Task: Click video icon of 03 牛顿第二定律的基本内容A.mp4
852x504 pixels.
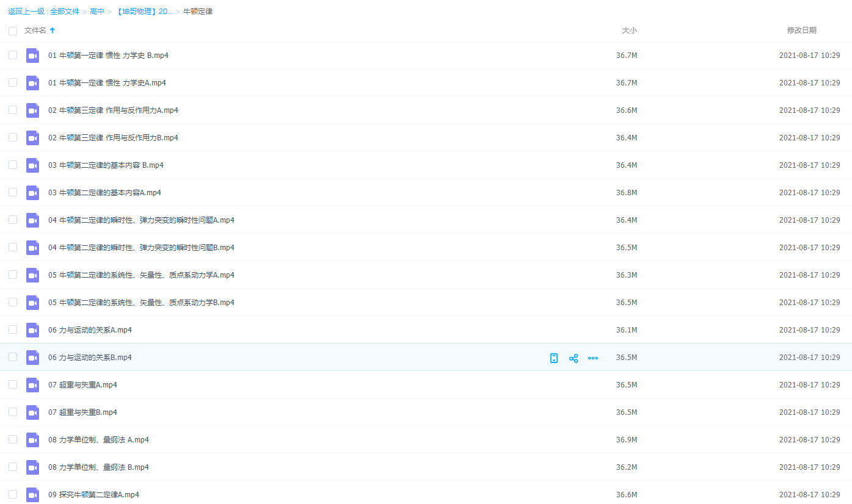Action: tap(32, 193)
